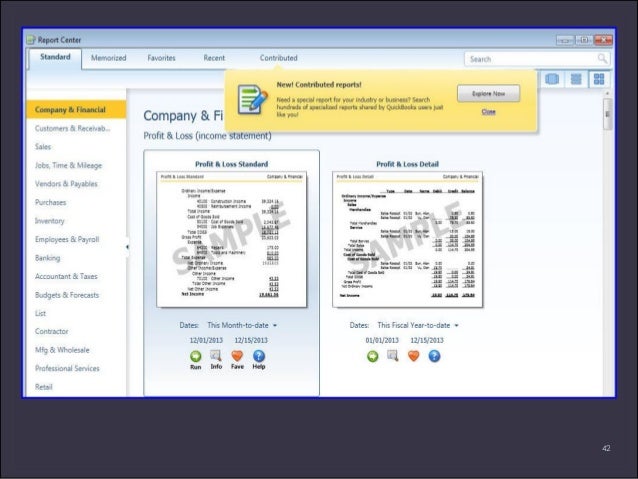This screenshot has height=479, width=638.
Task: Open info for Profit & Loss Detail
Action: [393, 356]
